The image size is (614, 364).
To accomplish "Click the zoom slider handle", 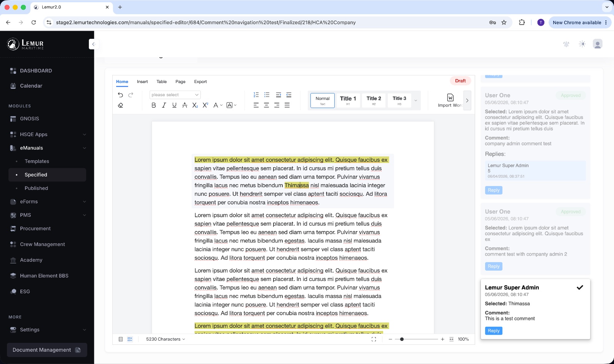I will (402, 339).
